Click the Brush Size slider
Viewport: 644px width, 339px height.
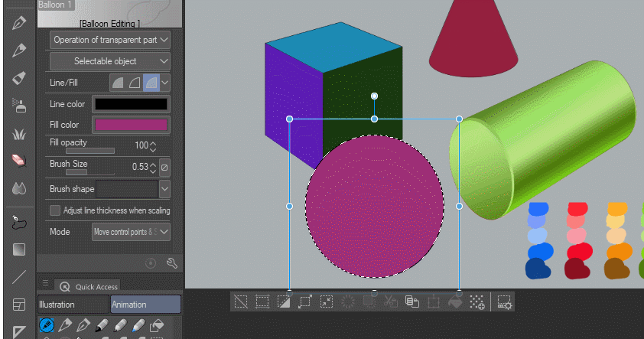[90, 172]
